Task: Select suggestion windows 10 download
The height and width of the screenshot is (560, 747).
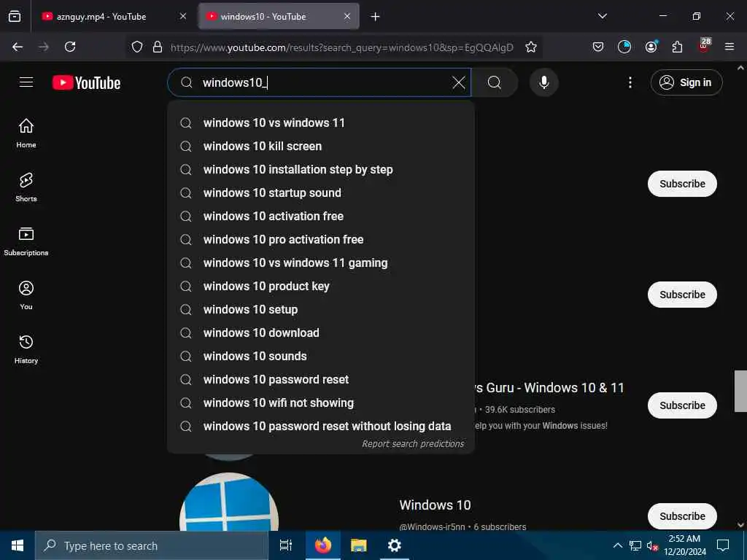Action: (321, 332)
